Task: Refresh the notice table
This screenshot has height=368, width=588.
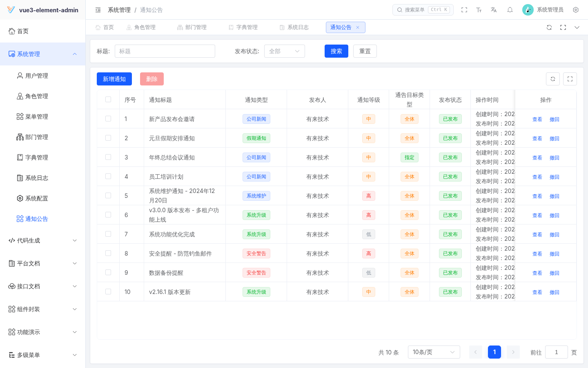Action: [553, 79]
